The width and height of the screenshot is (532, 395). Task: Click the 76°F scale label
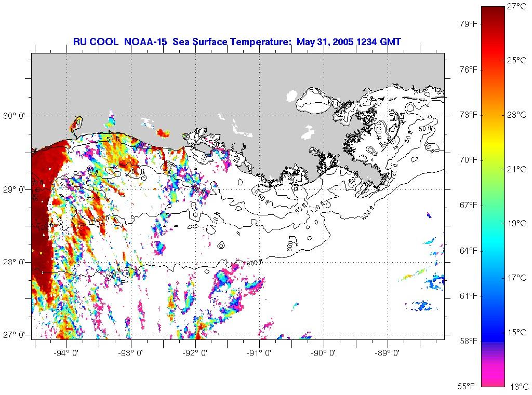[469, 70]
